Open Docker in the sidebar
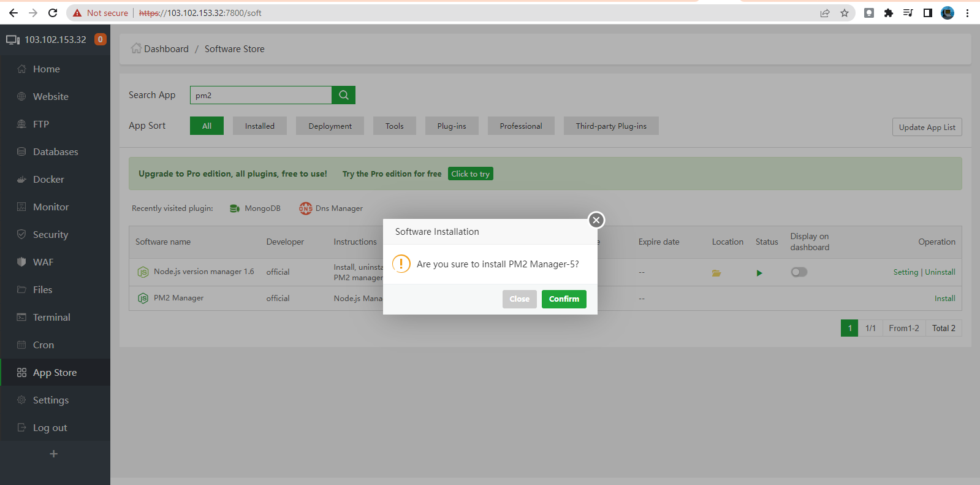Screen dimensions: 980x485 (48, 180)
